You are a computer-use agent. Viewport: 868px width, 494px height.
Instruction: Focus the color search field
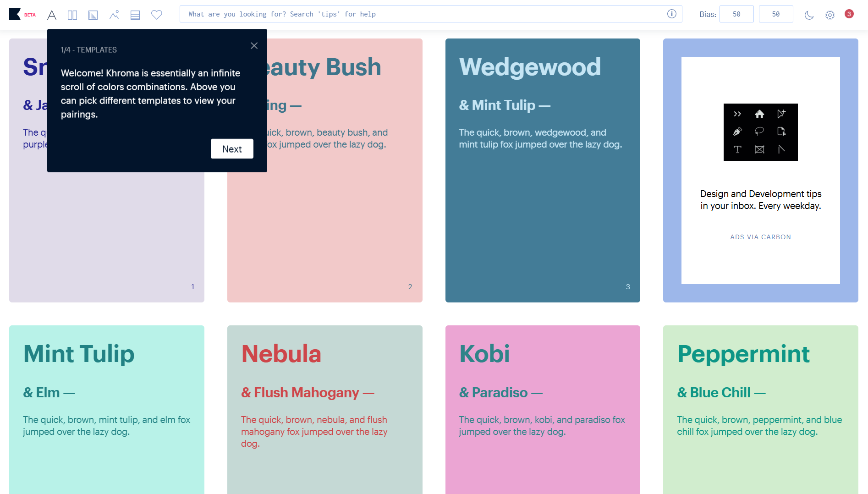[x=431, y=14]
